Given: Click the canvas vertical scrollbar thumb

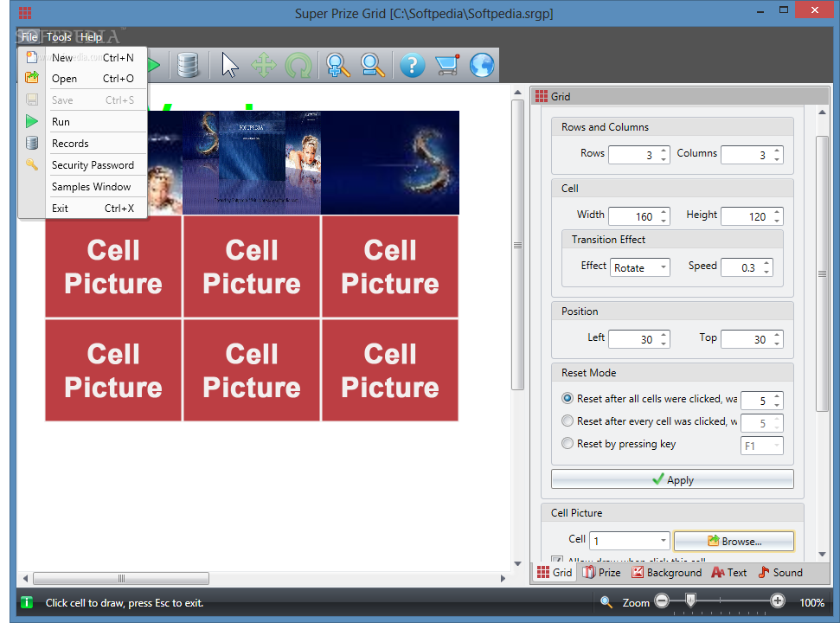Looking at the screenshot, I should 517,245.
